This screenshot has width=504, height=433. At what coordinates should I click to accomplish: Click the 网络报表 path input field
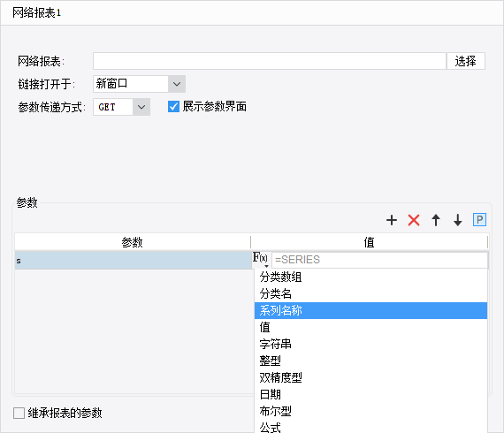pos(270,61)
